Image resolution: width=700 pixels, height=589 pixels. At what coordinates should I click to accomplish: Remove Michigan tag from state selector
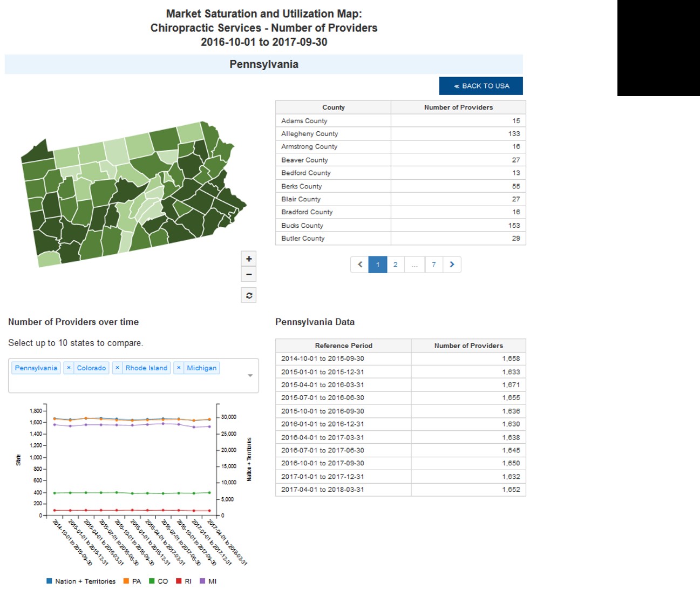coord(179,368)
